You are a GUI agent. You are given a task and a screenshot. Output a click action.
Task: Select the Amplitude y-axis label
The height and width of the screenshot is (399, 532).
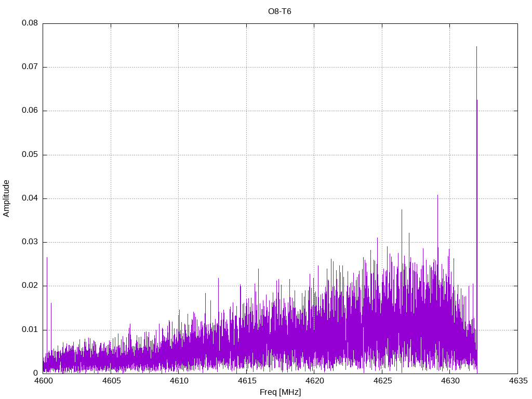(x=6, y=198)
